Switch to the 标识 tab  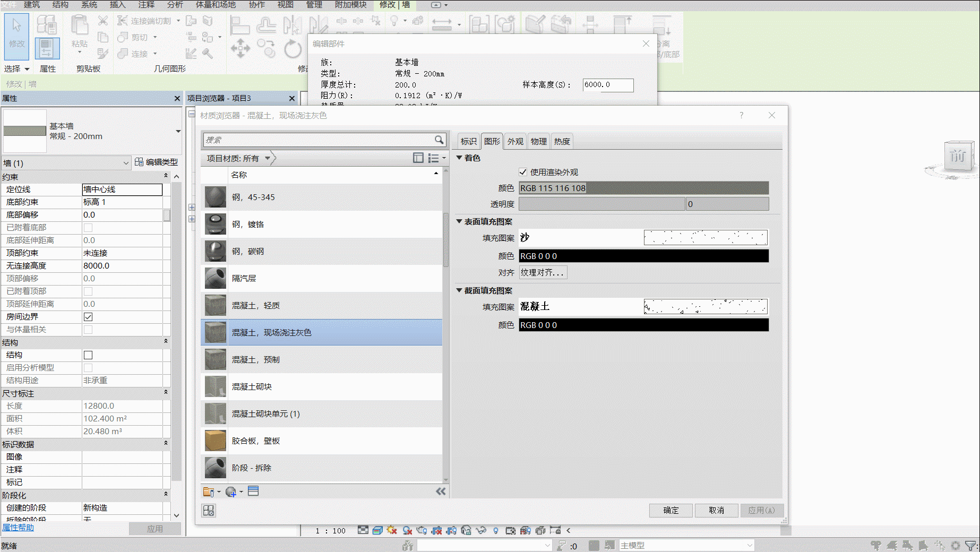click(x=468, y=141)
